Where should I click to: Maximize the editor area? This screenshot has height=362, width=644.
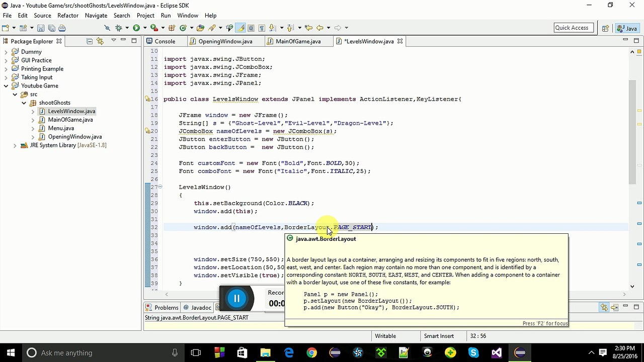[x=636, y=40]
